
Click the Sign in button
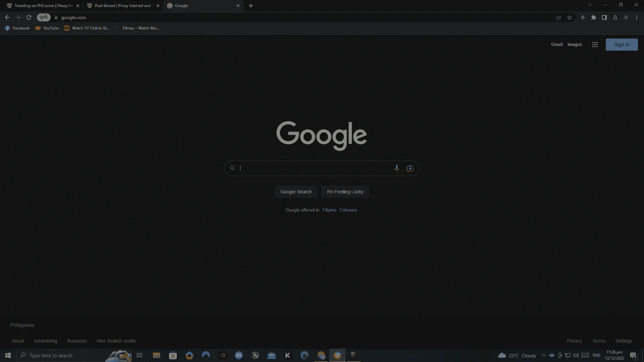[622, 45]
